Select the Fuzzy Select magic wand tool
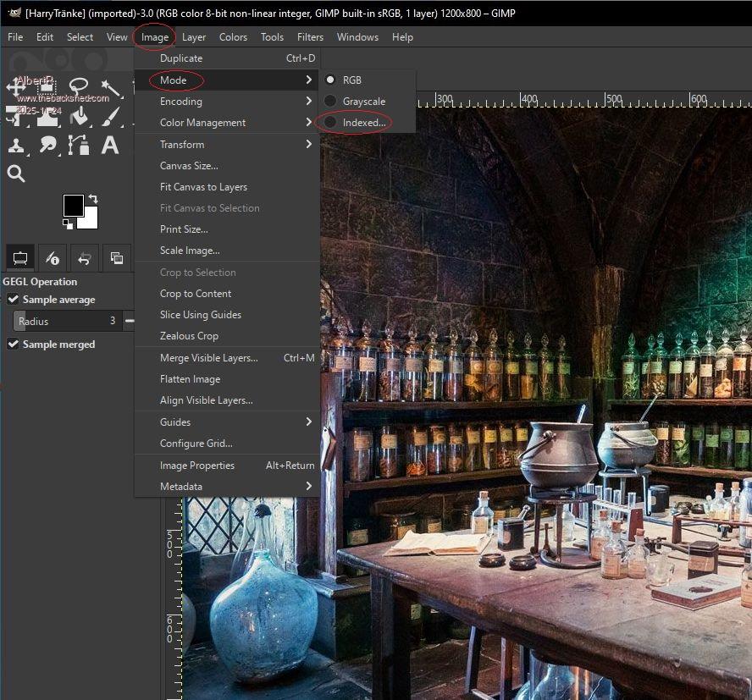The width and height of the screenshot is (752, 700). [x=110, y=87]
